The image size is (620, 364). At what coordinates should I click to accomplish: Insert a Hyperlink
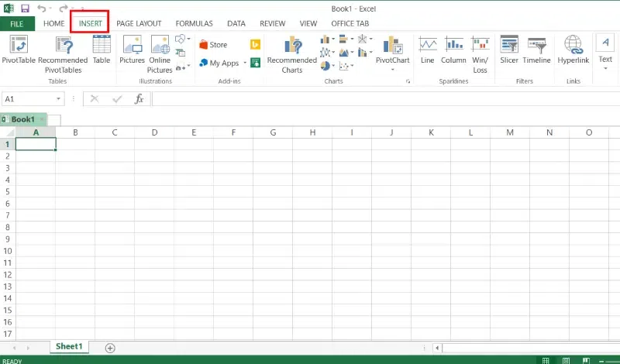click(573, 50)
